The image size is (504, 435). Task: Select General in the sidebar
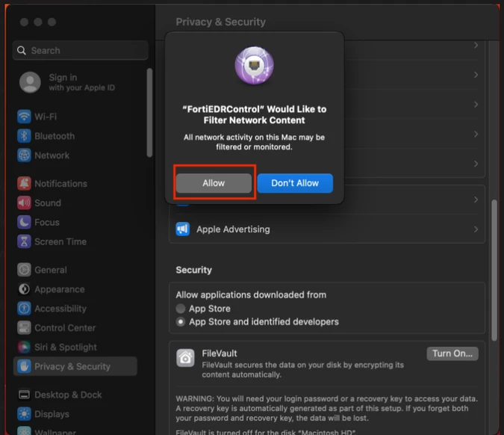point(51,270)
